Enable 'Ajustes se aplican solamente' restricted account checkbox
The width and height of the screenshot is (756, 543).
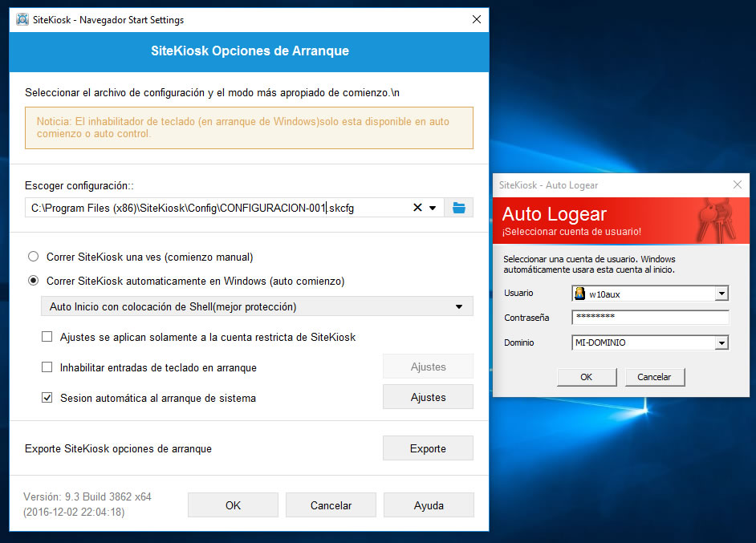coord(47,337)
